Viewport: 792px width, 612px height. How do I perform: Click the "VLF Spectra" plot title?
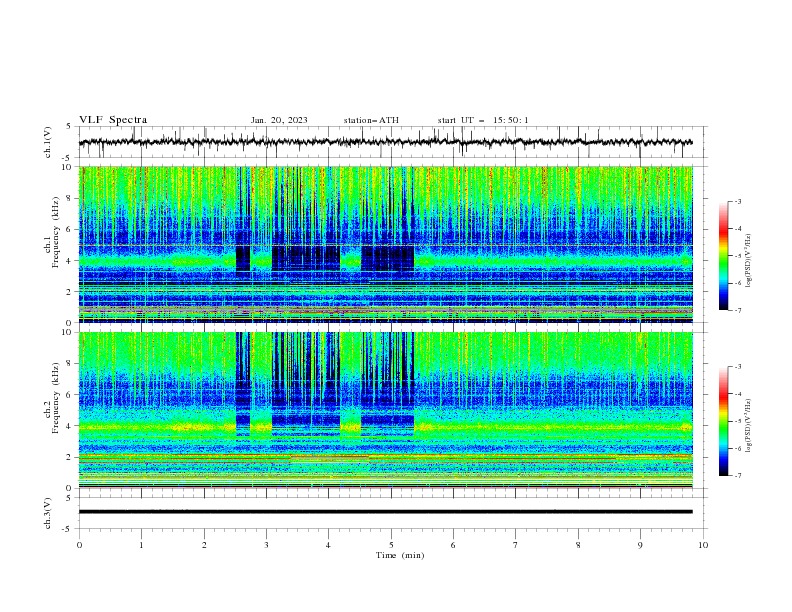point(113,120)
